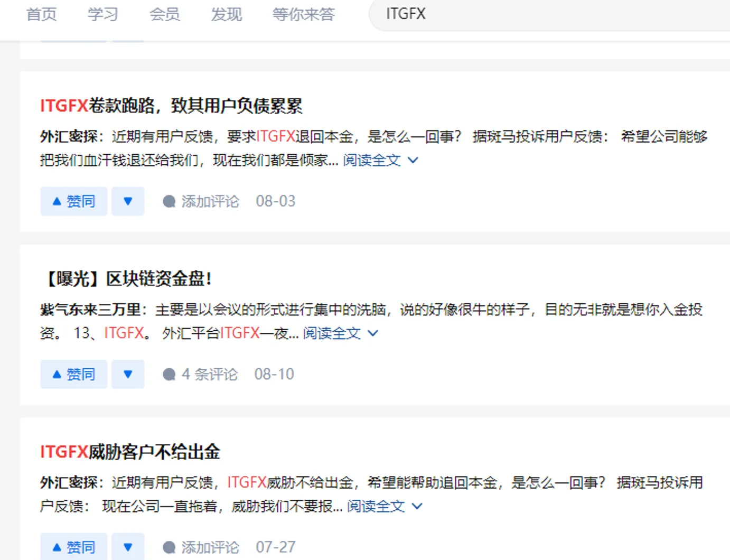Viewport: 730px width, 560px height.
Task: Open the 会员 nav item
Action: [165, 14]
